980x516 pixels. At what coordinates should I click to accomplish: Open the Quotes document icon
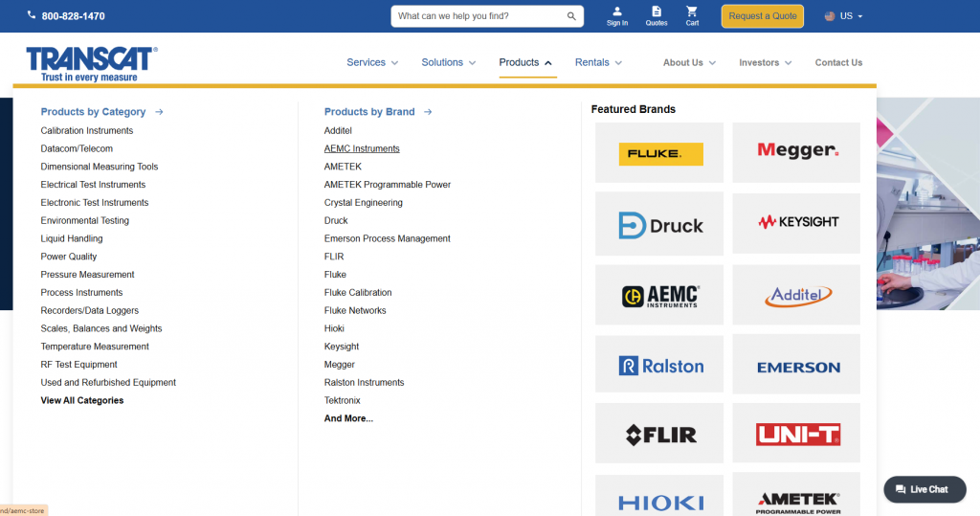click(657, 16)
